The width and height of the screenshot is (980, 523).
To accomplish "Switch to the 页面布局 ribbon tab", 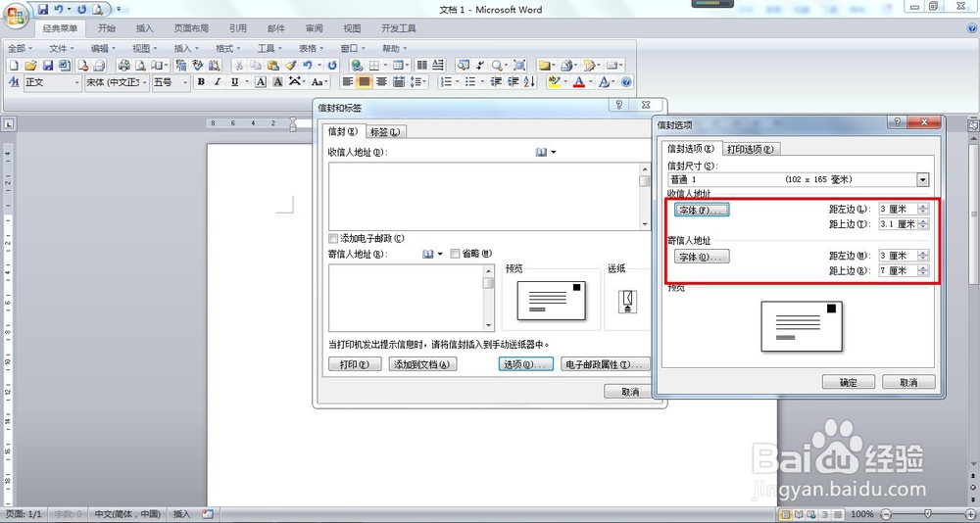I will 191,28.
